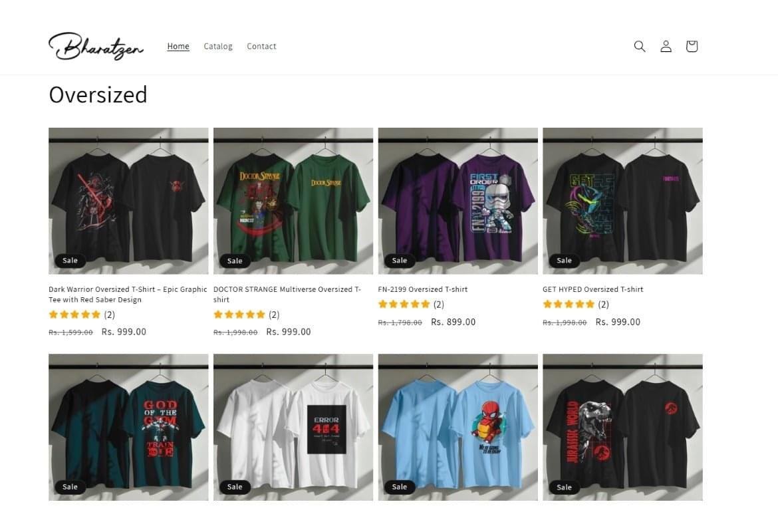This screenshot has width=778, height=532.
Task: Open the Contact menu item
Action: (261, 46)
